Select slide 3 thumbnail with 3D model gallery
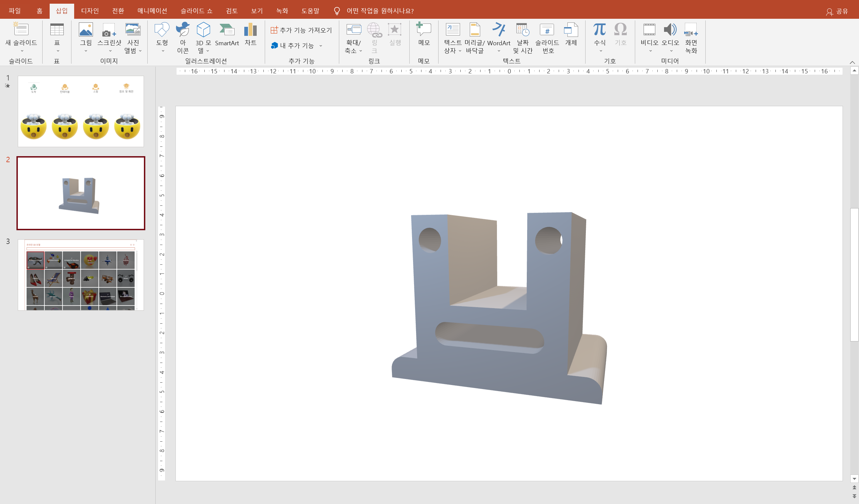The height and width of the screenshot is (504, 859). tap(81, 275)
